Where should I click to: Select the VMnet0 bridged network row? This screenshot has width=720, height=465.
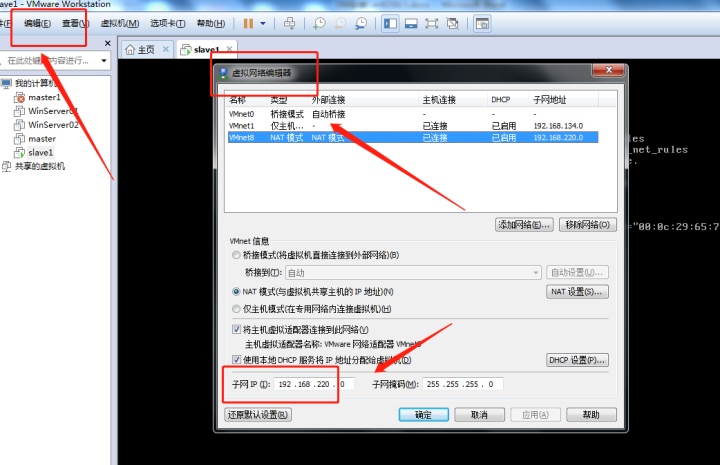click(413, 114)
